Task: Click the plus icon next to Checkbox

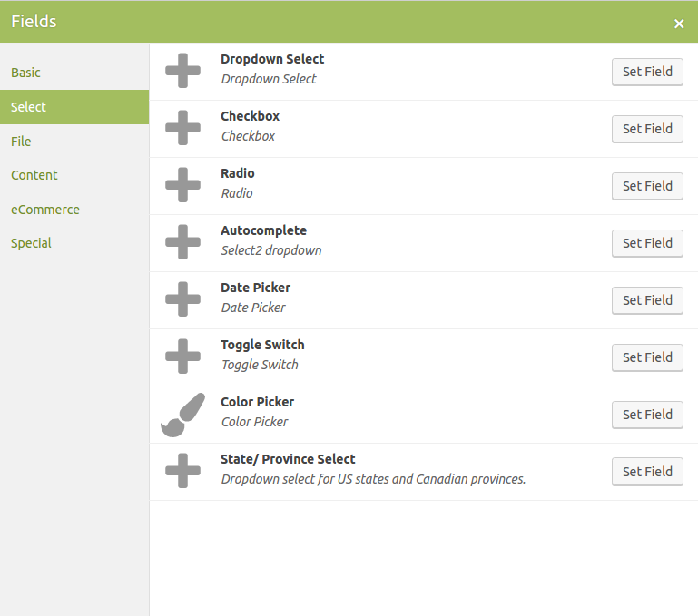Action: click(x=182, y=128)
